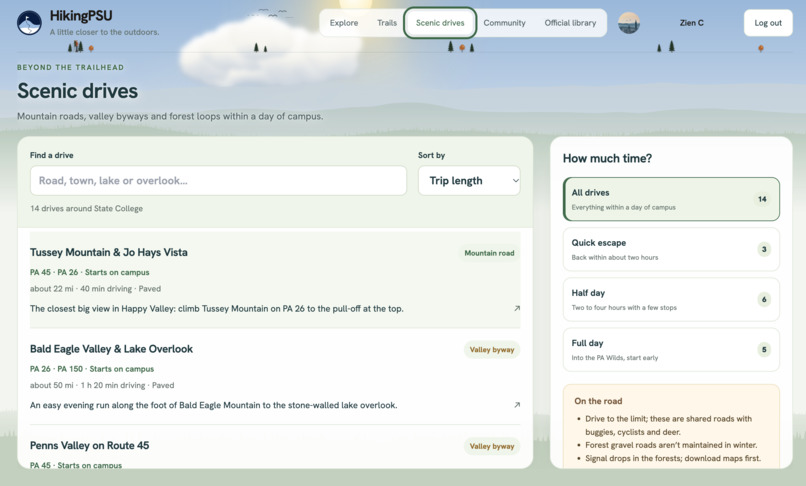Select the Scenic drives tab
Screen dimensions: 806x486
point(440,23)
